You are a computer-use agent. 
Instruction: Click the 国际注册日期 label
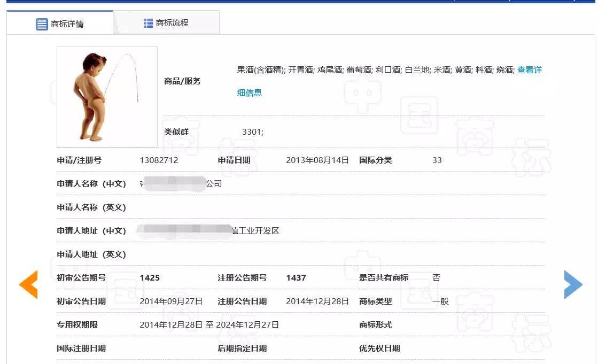(x=81, y=348)
